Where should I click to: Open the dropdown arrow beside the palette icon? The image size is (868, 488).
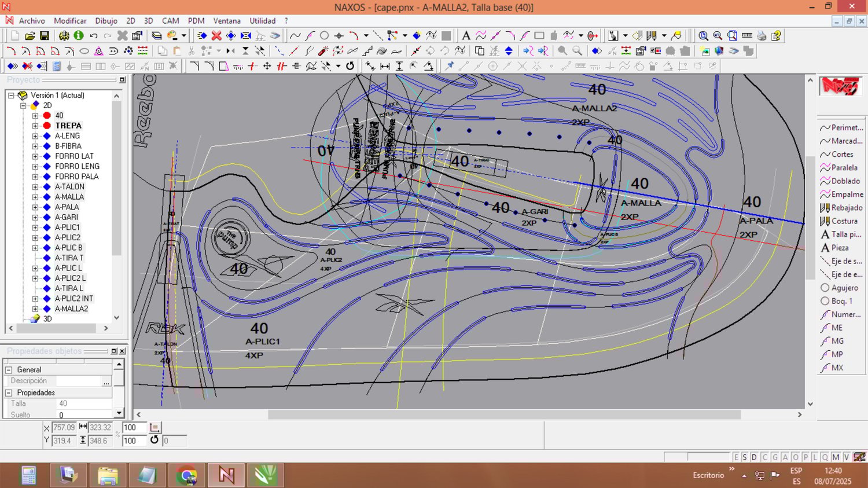click(x=183, y=36)
